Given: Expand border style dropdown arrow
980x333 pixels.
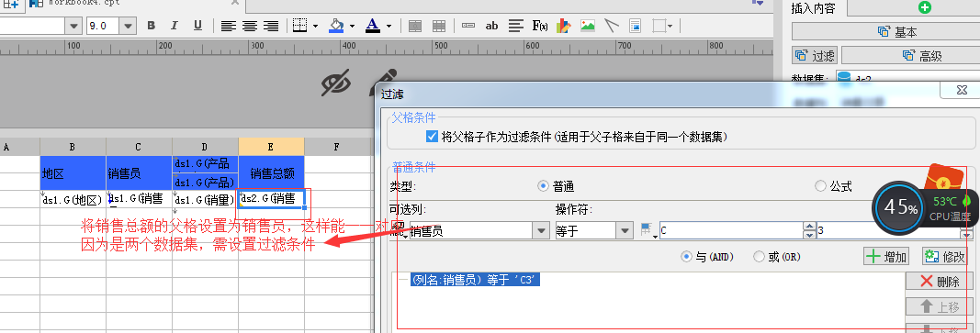Looking at the screenshot, I should tap(315, 27).
